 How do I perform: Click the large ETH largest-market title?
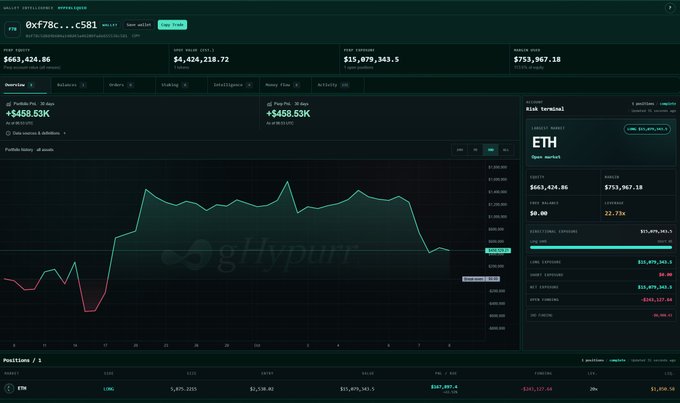point(544,142)
